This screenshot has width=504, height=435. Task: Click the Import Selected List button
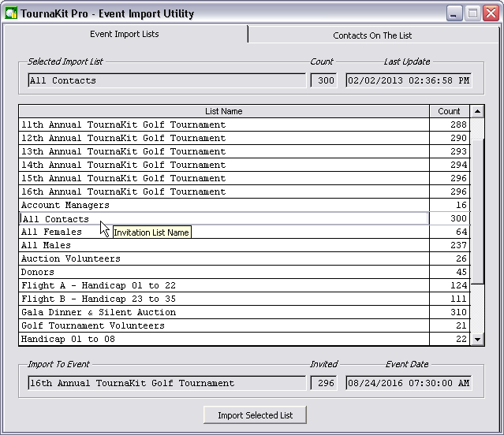coord(255,415)
